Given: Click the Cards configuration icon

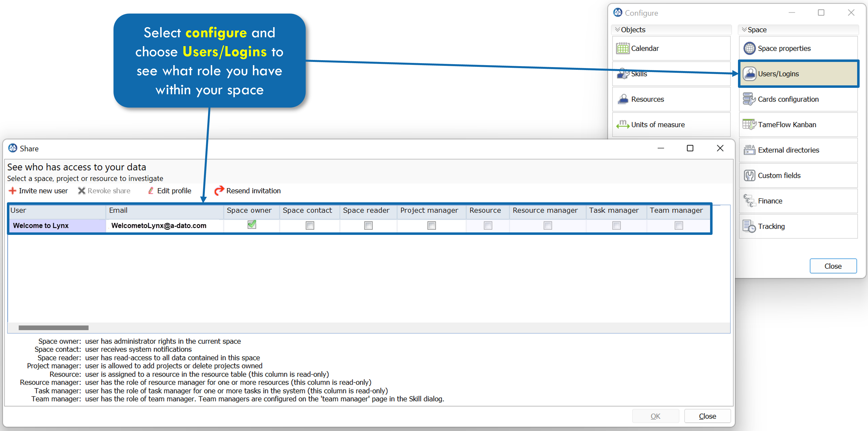Looking at the screenshot, I should pyautogui.click(x=749, y=99).
